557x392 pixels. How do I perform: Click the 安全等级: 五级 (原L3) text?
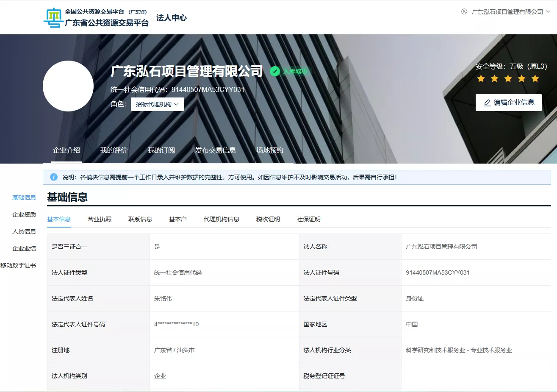[x=511, y=67]
